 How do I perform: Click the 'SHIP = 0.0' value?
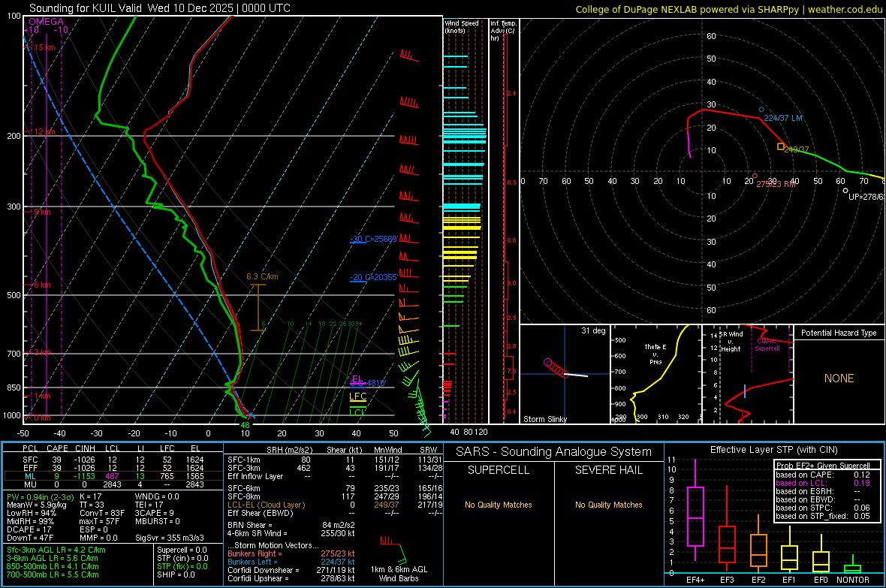point(176,574)
